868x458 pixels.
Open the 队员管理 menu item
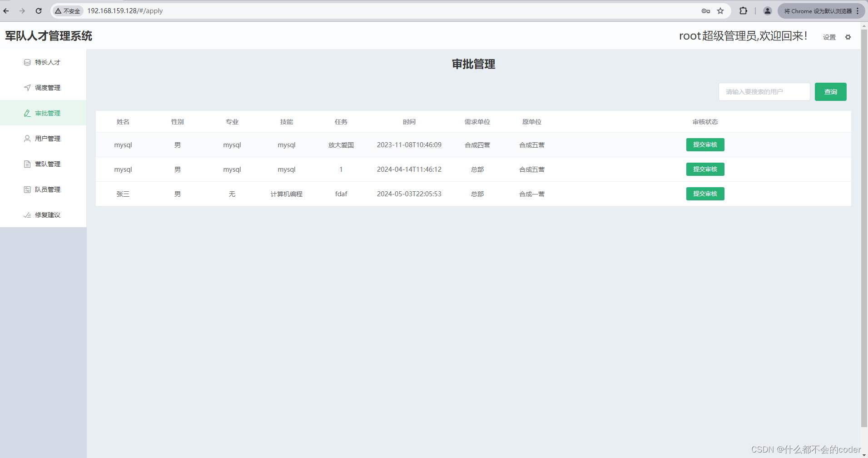(x=43, y=189)
